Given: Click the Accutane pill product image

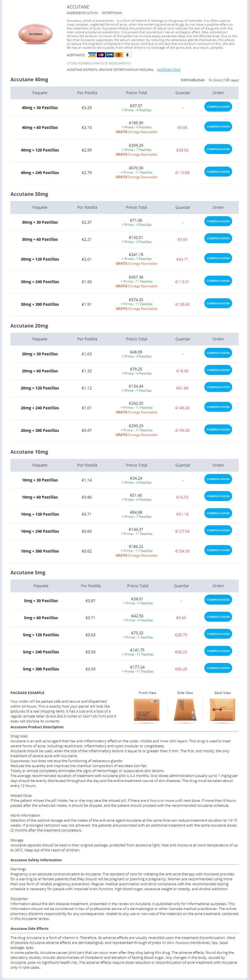Looking at the screenshot, I should pyautogui.click(x=36, y=34).
